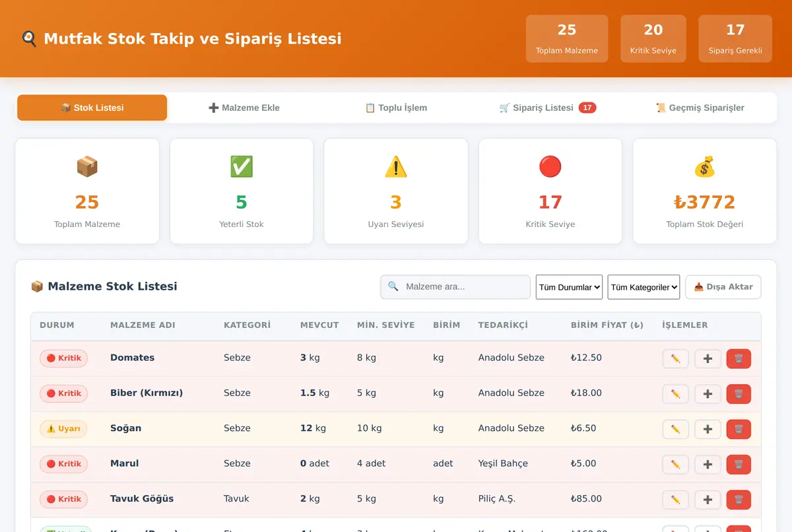The width and height of the screenshot is (792, 532).
Task: Click the Uyarı badge in Soğan row
Action: point(63,429)
